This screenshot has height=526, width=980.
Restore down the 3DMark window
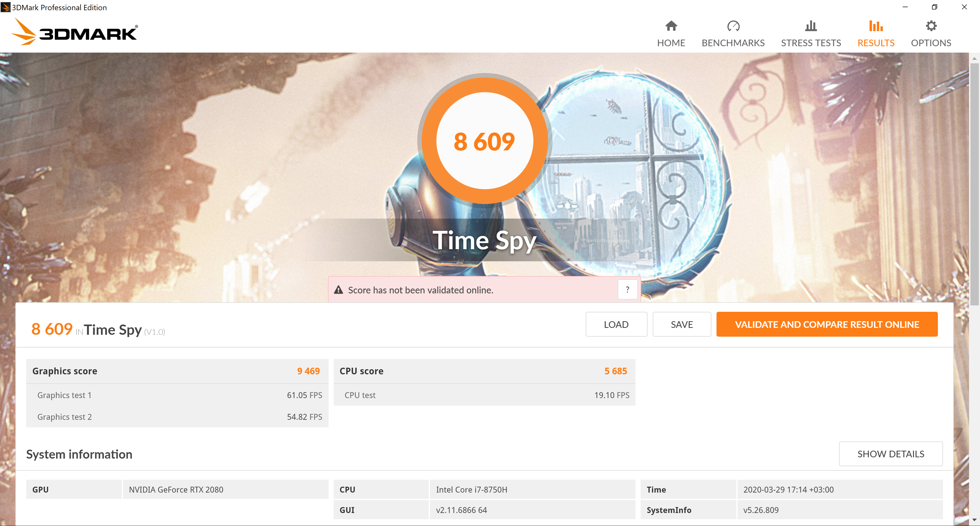[934, 7]
